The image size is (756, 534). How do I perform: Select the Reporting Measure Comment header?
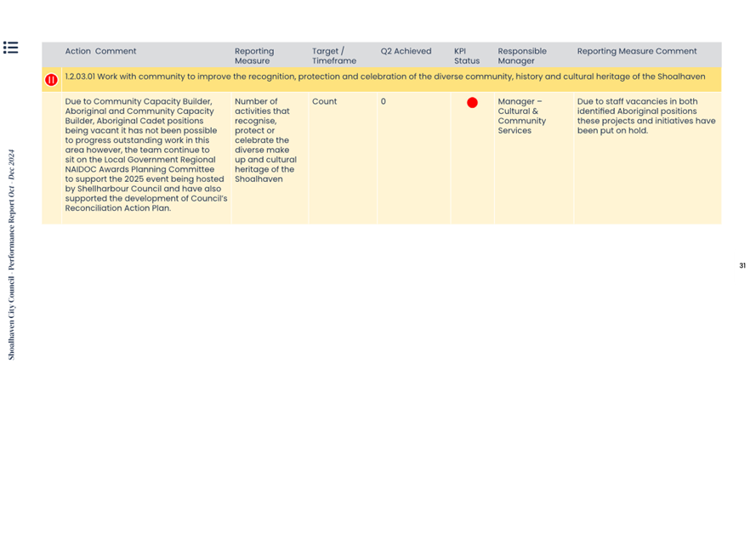[x=636, y=51]
